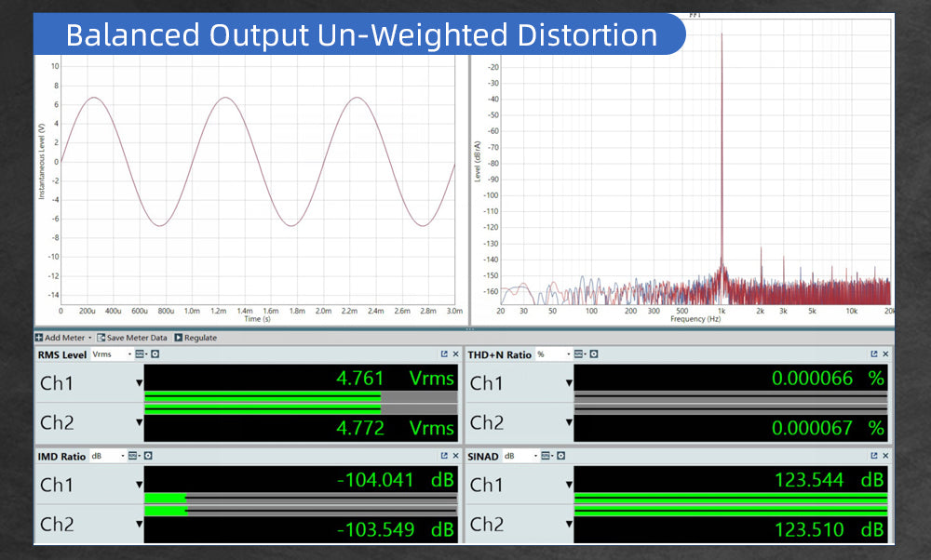This screenshot has height=560, width=931.
Task: Pop out the RMS Level meter panel
Action: 444,354
